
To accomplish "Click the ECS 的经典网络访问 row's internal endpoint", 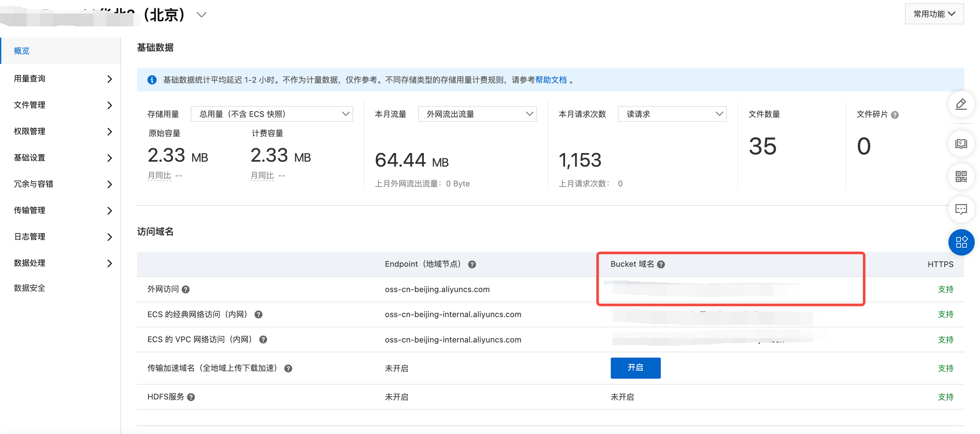I will (453, 314).
